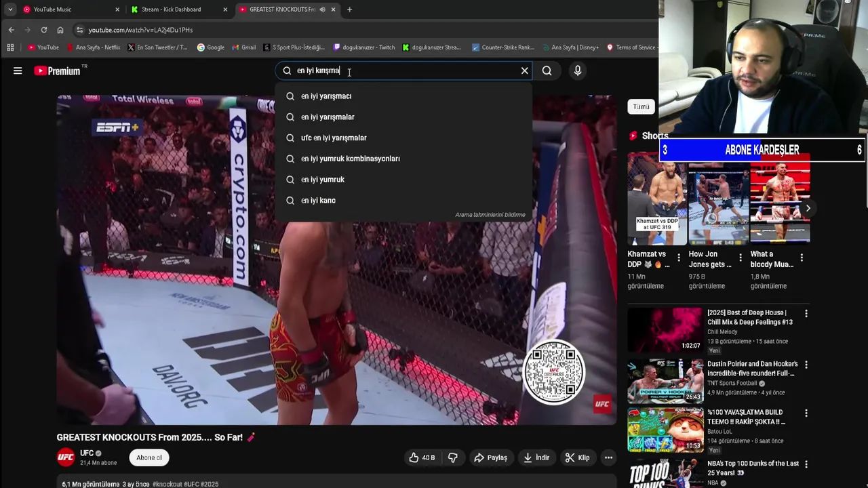Open the tab search dropdown arrow
The image size is (868, 488).
[x=10, y=9]
